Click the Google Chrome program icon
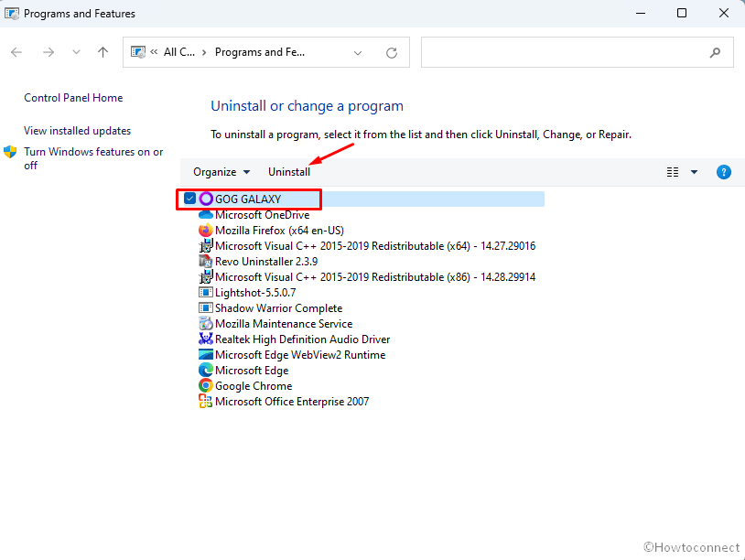The width and height of the screenshot is (745, 560). (x=206, y=385)
